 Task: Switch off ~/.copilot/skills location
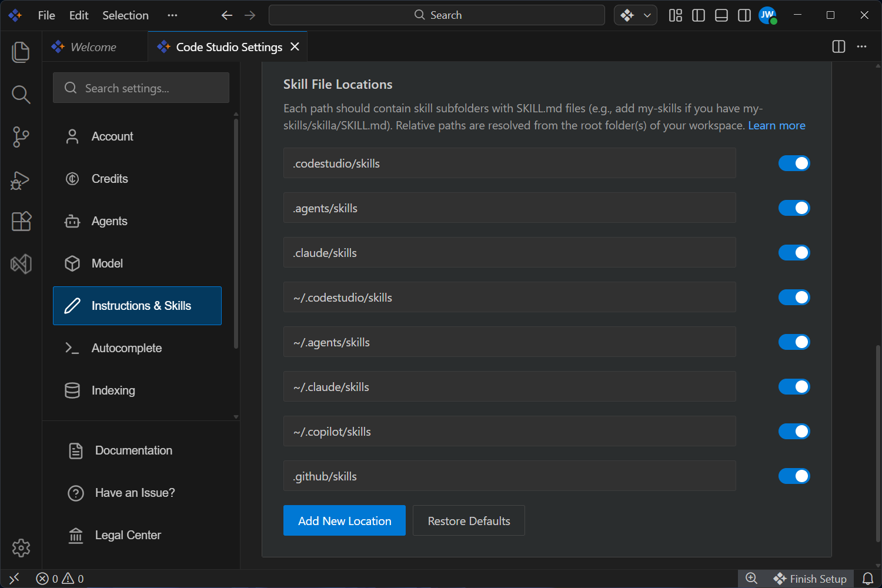(794, 431)
